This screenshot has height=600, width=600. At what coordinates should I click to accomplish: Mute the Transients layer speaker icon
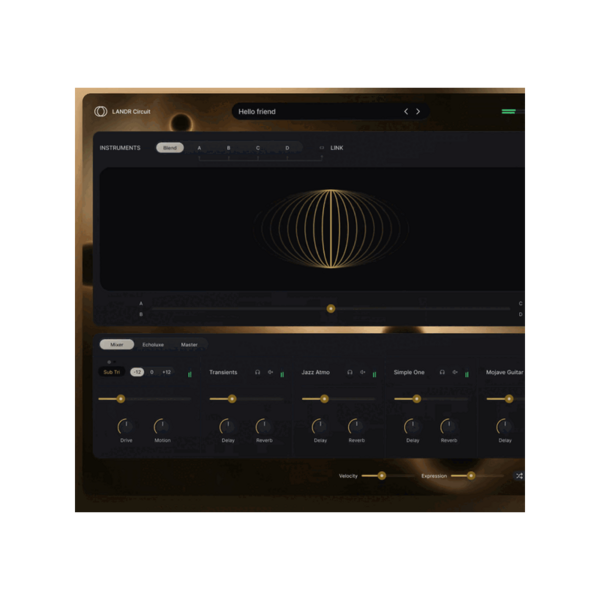click(271, 372)
